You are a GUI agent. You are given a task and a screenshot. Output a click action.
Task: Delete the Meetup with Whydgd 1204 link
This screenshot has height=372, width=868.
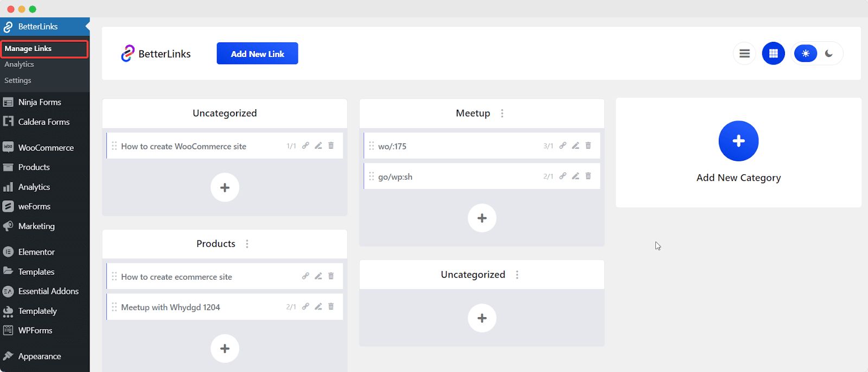tap(331, 307)
